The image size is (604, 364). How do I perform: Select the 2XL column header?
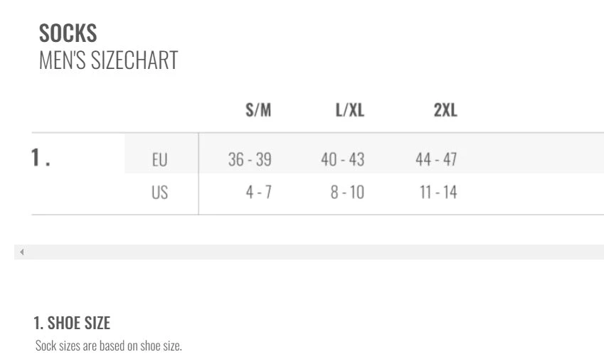[445, 111]
